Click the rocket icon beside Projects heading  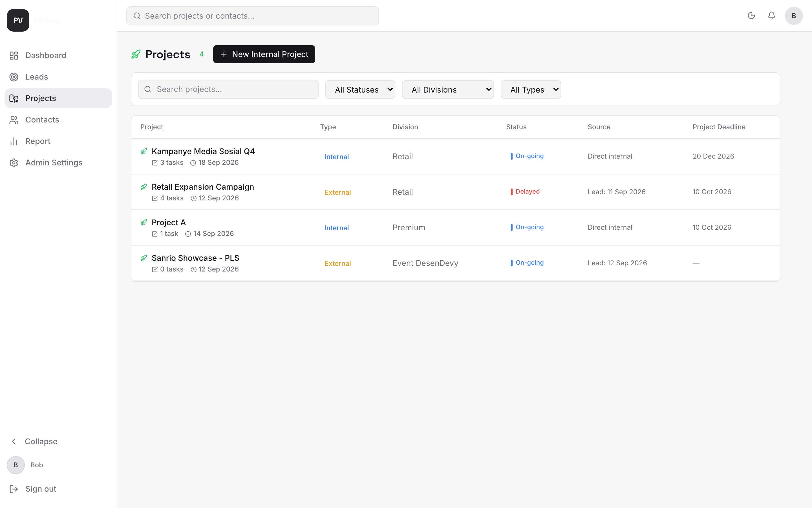136,54
